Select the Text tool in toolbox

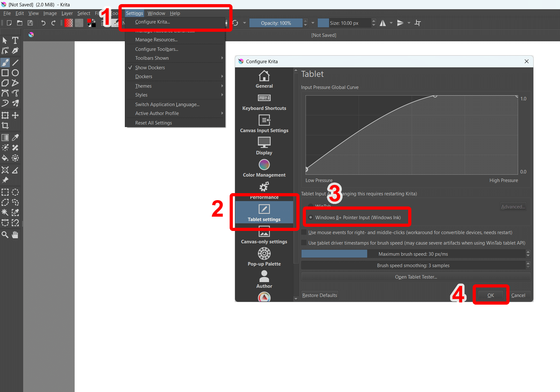point(15,40)
